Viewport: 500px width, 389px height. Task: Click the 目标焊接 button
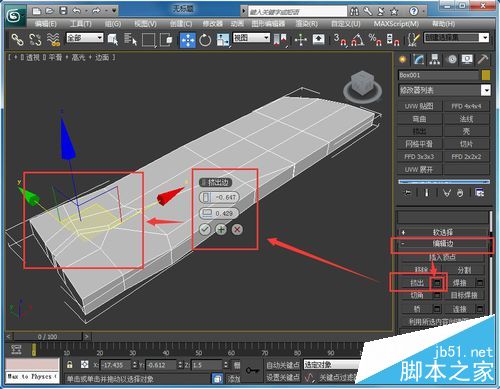point(464,295)
